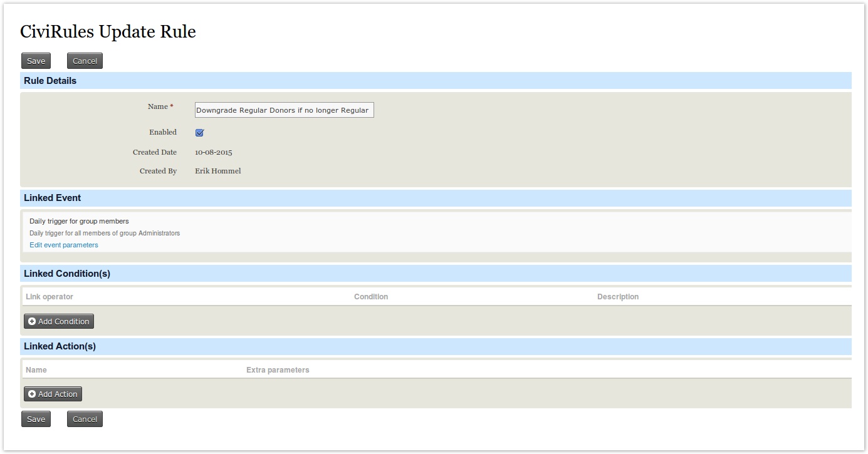Click the plus icon on Add Action
This screenshot has height=454, width=868.
tap(32, 394)
